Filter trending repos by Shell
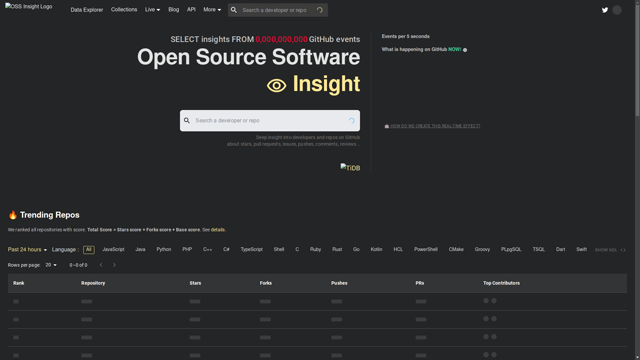This screenshot has width=640, height=360. coord(279,249)
